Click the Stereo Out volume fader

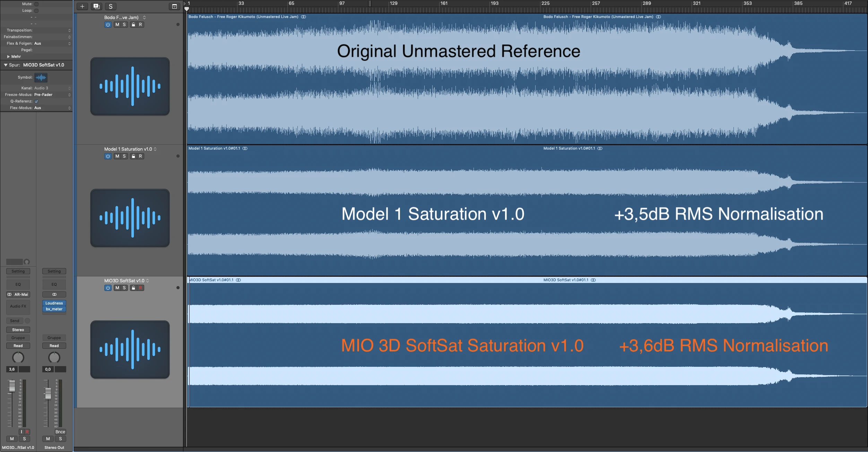click(48, 393)
